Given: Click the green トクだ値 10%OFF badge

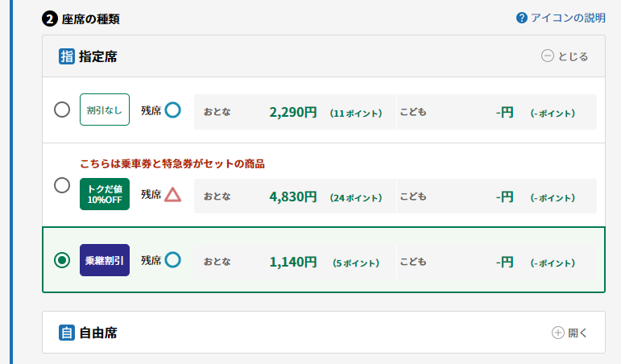Looking at the screenshot, I should point(105,194).
